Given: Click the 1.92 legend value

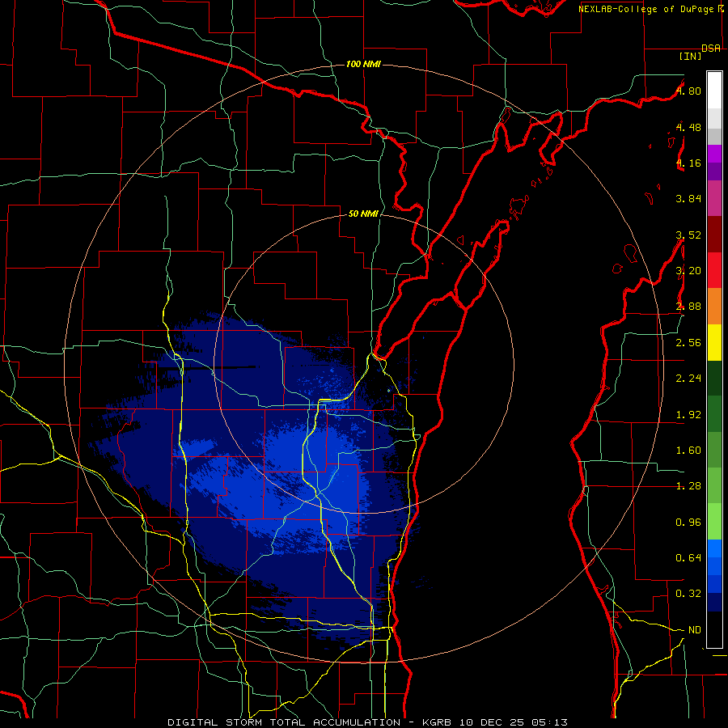Looking at the screenshot, I should (x=688, y=415).
